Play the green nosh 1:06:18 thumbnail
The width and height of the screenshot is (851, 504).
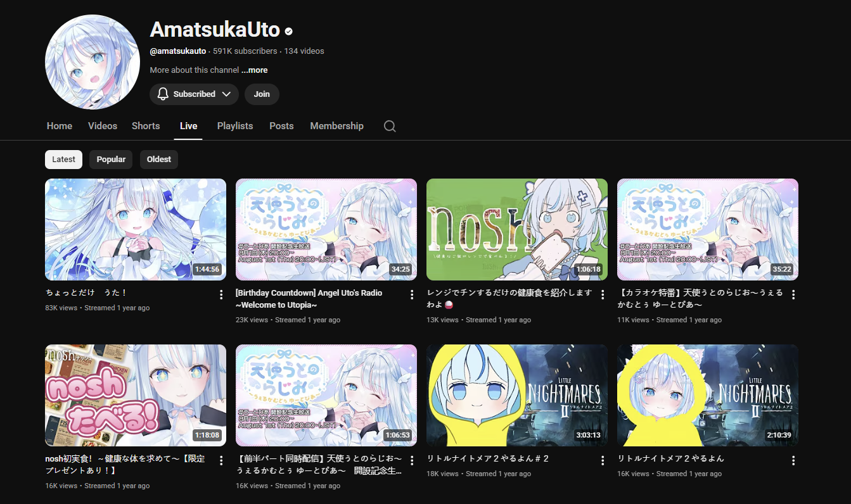pyautogui.click(x=517, y=229)
